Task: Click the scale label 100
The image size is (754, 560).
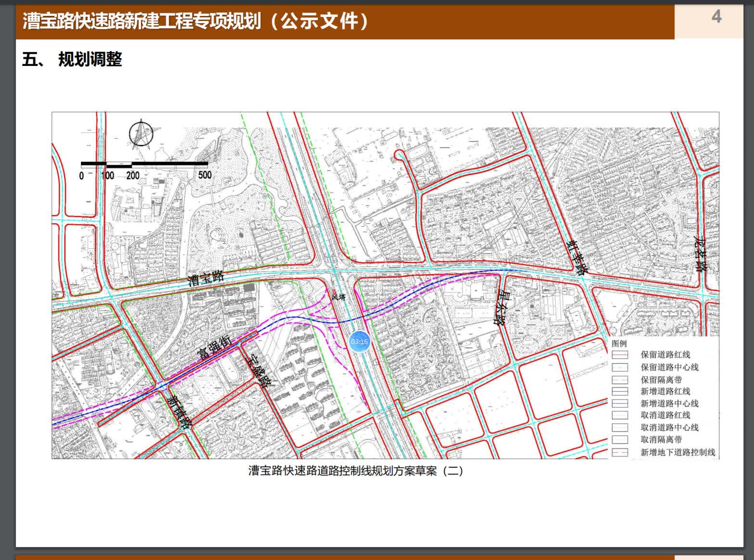Action: pos(107,175)
